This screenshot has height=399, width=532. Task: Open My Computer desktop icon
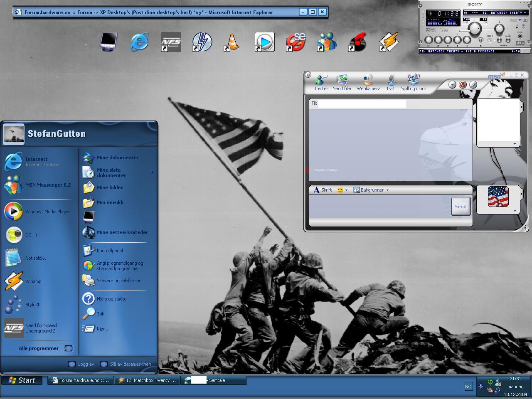(108, 42)
